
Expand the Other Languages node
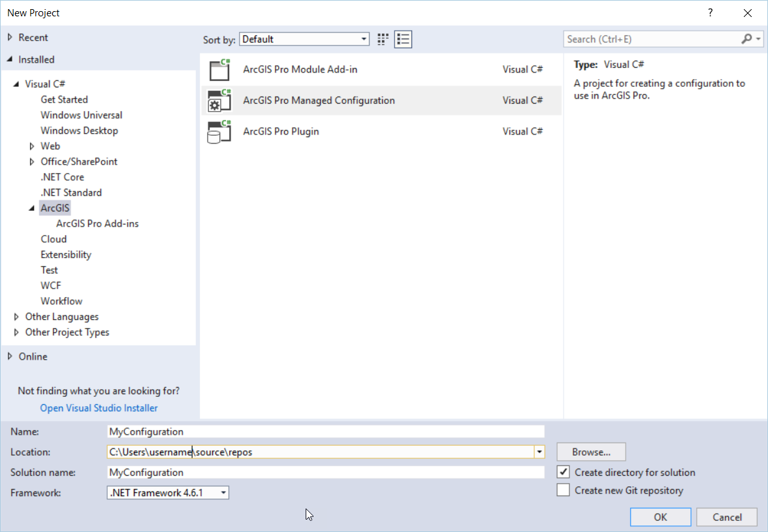[x=16, y=317]
